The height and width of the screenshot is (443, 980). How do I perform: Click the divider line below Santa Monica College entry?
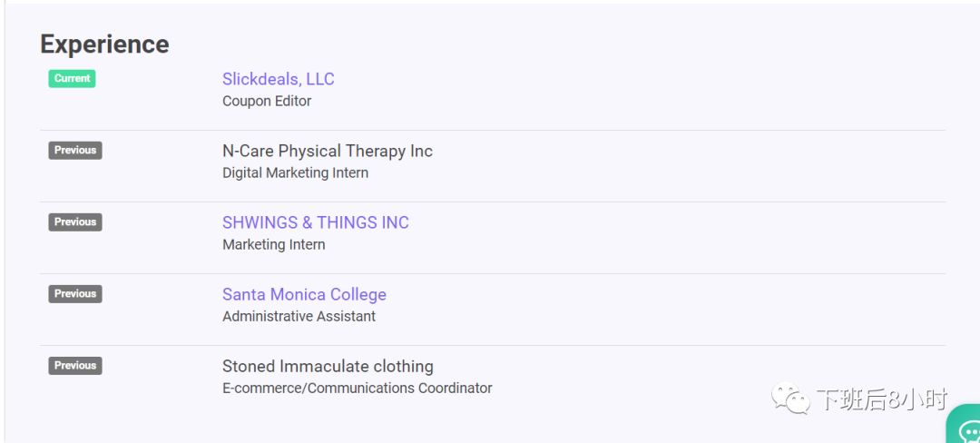pos(493,346)
